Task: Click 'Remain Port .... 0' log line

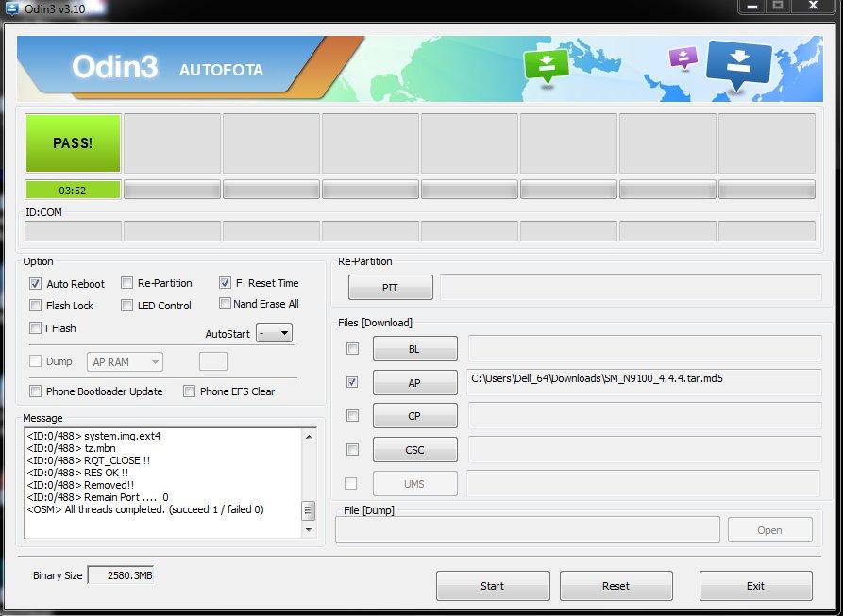Action: 97,497
